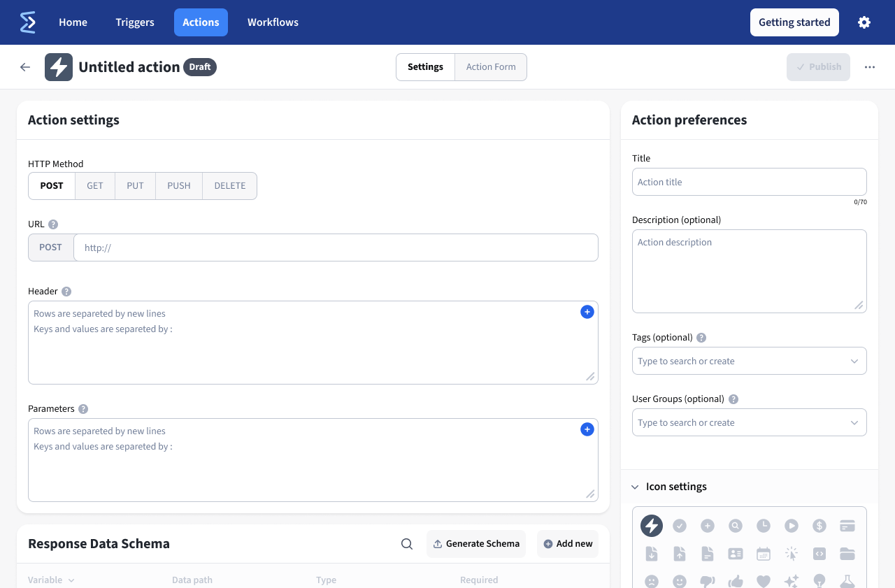The image size is (895, 588).
Task: Select the plus circle icon in Icon settings
Action: click(708, 526)
